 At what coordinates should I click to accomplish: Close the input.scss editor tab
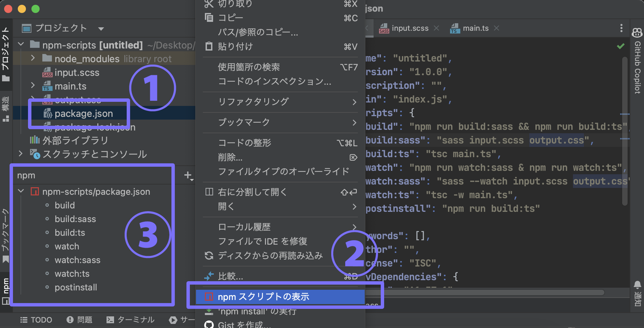[436, 28]
